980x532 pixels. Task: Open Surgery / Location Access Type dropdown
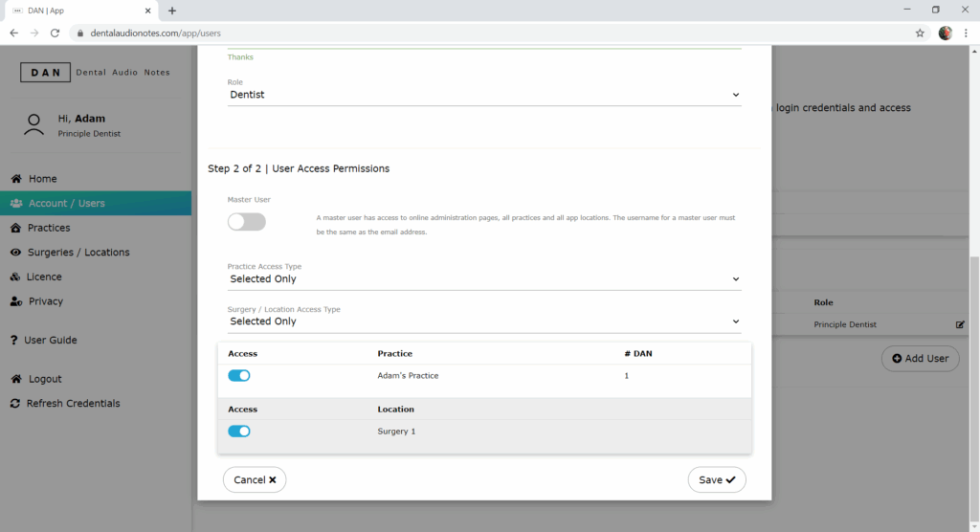click(483, 321)
